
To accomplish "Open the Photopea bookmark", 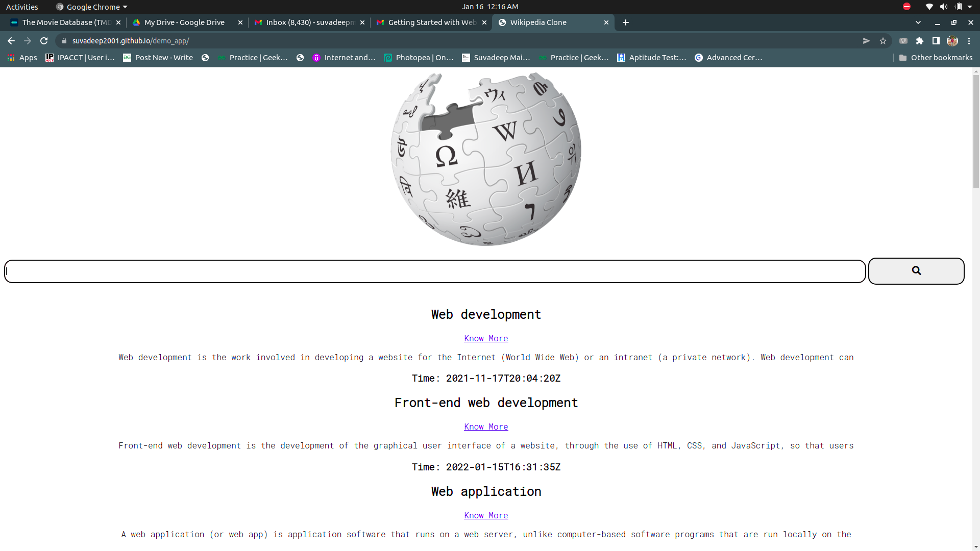I will click(418, 58).
